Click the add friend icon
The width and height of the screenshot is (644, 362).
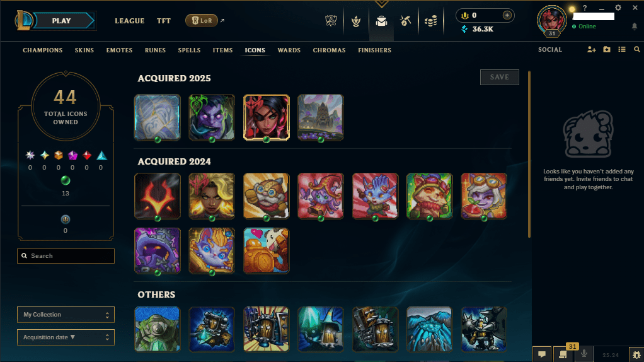click(592, 50)
